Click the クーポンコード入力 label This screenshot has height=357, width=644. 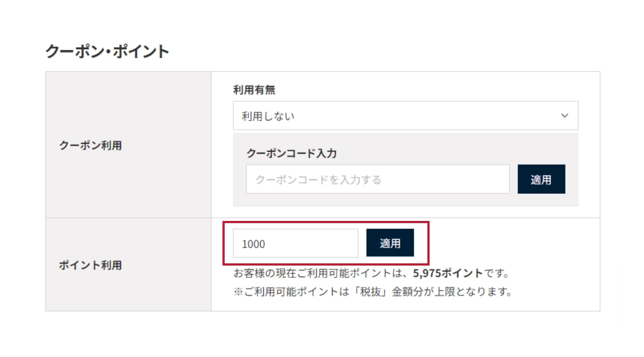coord(291,153)
